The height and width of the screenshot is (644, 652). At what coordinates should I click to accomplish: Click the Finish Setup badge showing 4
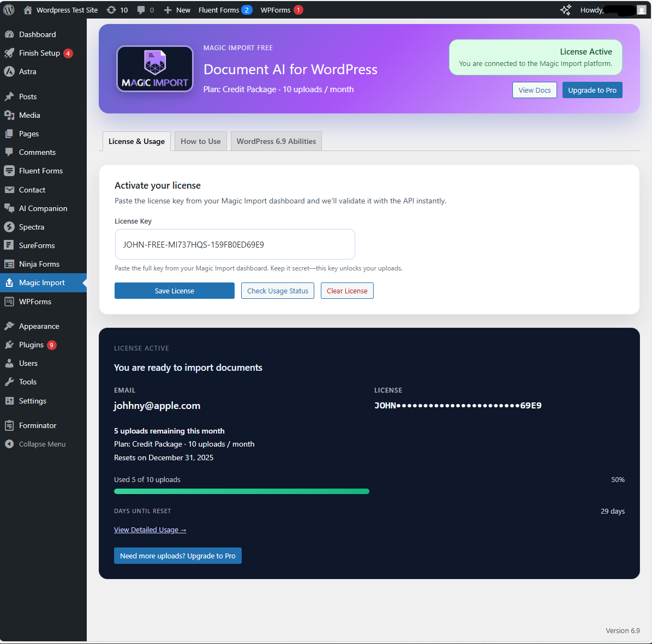68,53
